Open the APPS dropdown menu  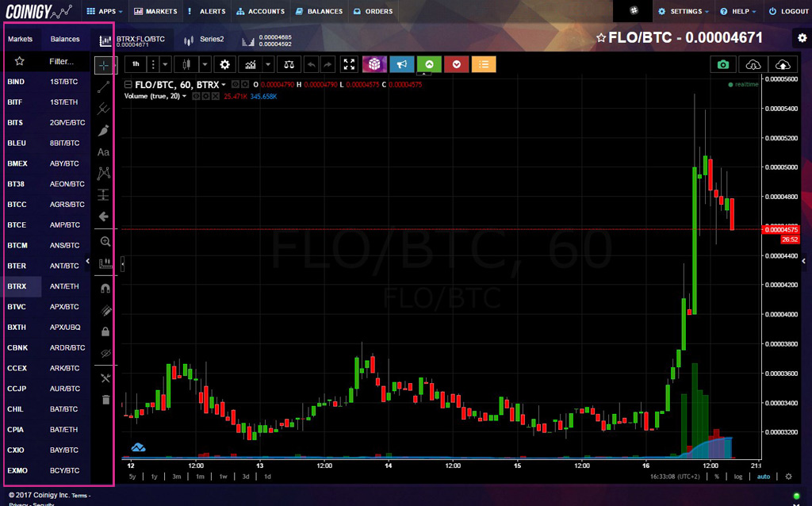pyautogui.click(x=105, y=11)
